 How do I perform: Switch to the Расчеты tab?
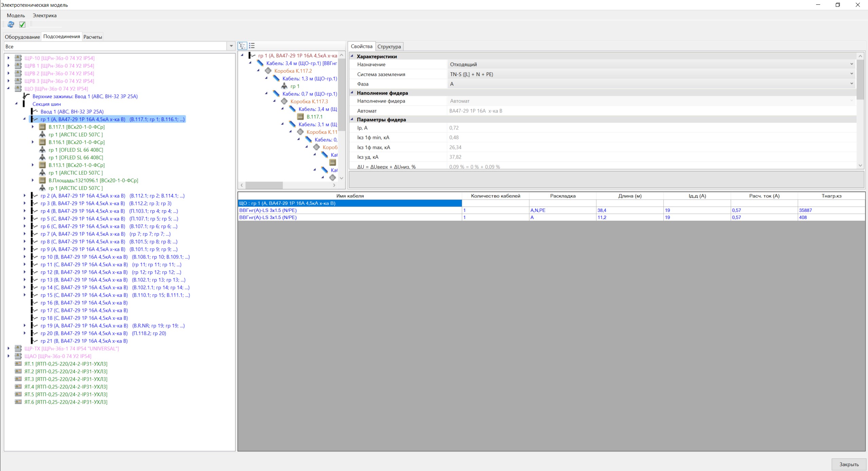coord(93,37)
